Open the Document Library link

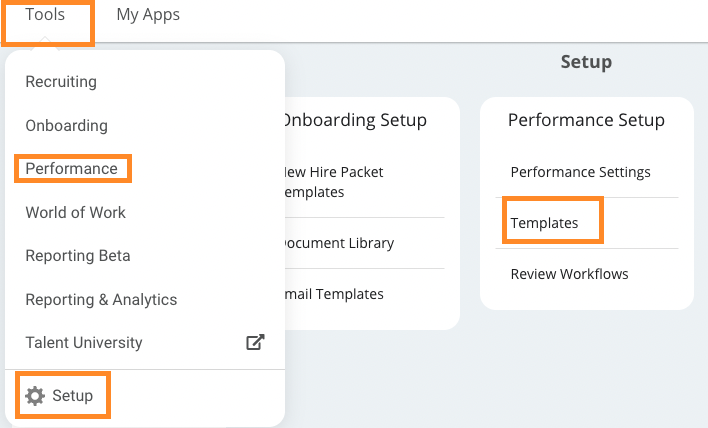[339, 243]
